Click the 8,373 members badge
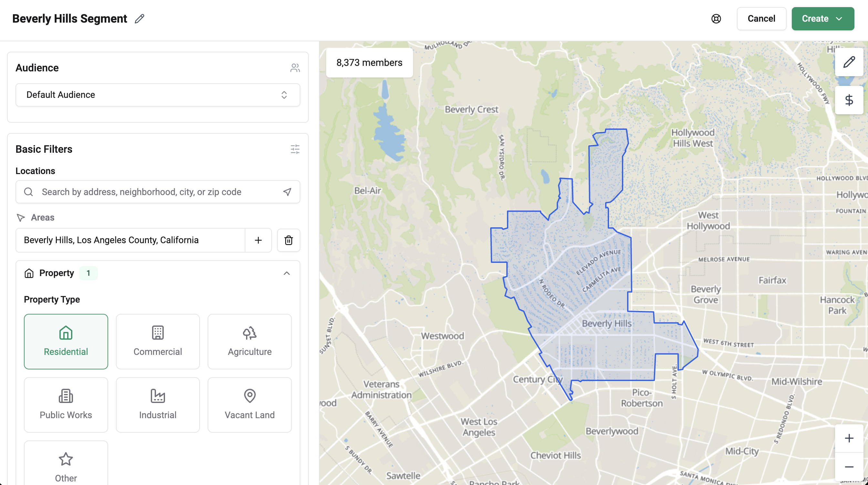This screenshot has height=485, width=868. [369, 63]
